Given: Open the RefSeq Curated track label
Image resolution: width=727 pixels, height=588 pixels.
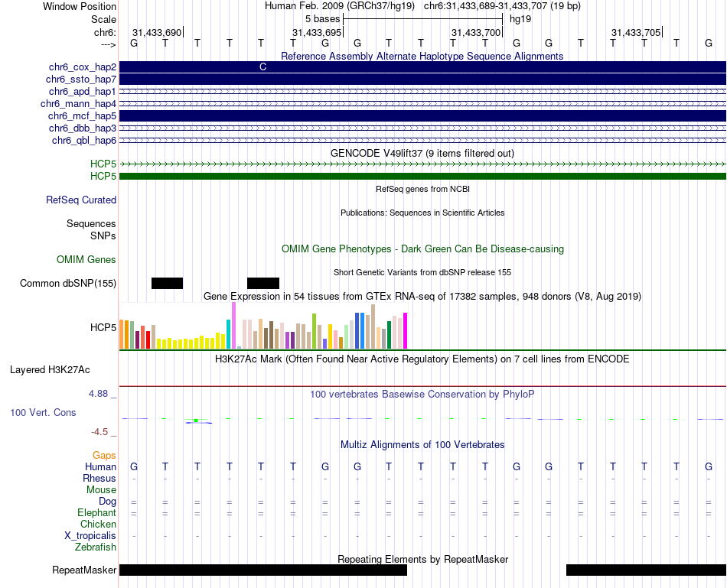Looking at the screenshot, I should coord(81,200).
